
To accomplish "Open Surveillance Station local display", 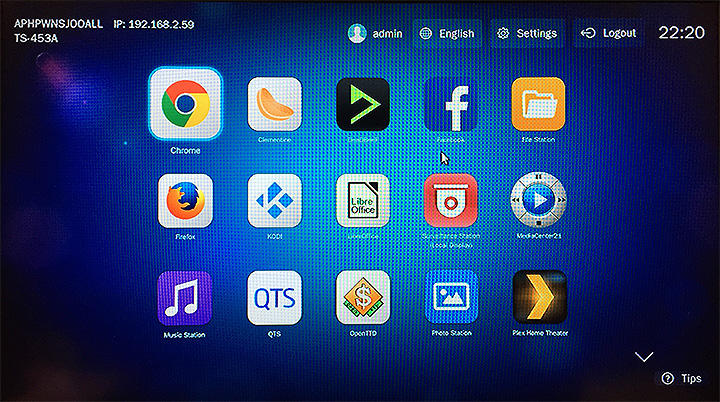I will pyautogui.click(x=450, y=200).
